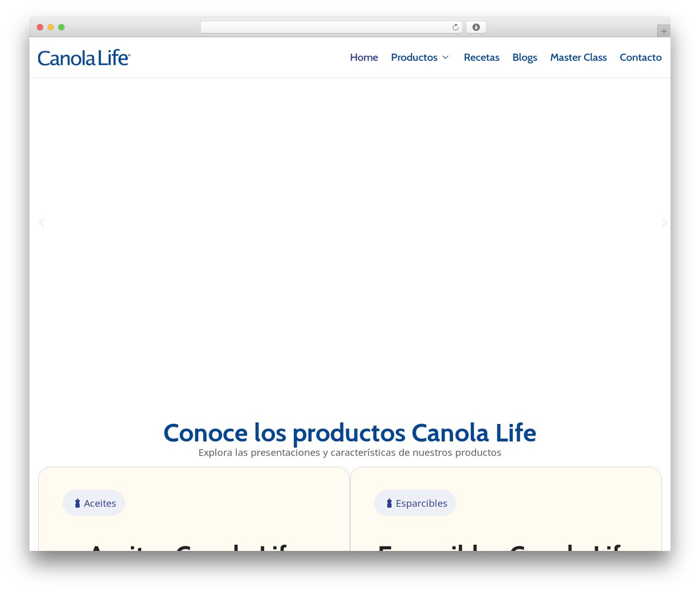
Task: Navigate to the Blogs page
Action: pyautogui.click(x=524, y=57)
